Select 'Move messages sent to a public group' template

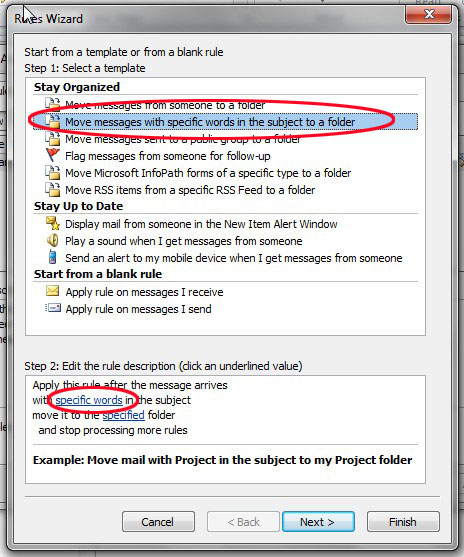pyautogui.click(x=183, y=139)
